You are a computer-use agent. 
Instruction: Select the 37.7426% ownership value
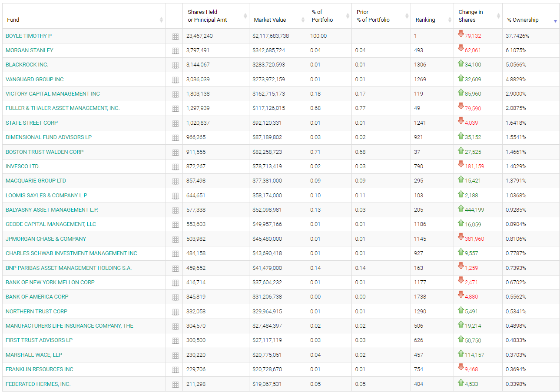pos(517,36)
